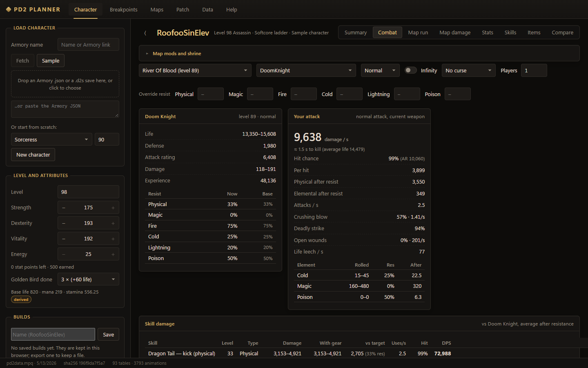Switch to the Map run tab

418,33
